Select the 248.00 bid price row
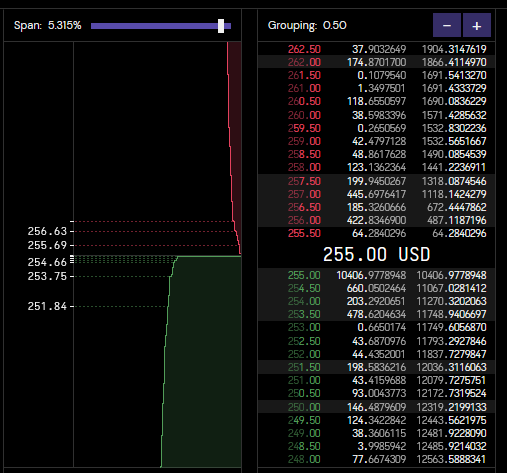This screenshot has width=507, height=473. click(x=376, y=459)
